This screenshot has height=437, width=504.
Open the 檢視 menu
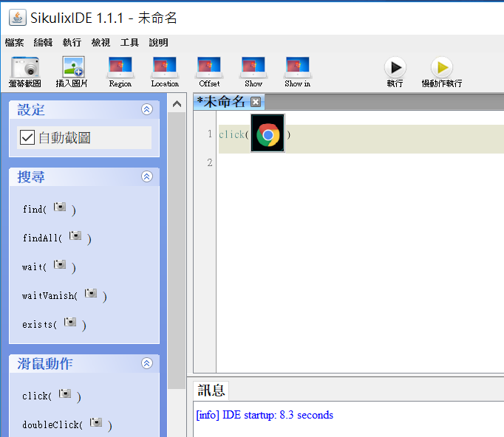tap(101, 42)
